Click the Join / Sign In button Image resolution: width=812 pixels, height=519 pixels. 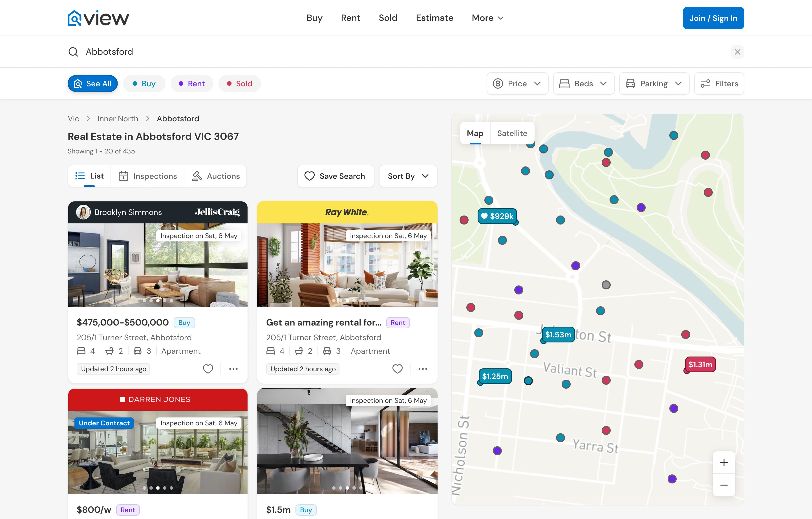pos(713,18)
